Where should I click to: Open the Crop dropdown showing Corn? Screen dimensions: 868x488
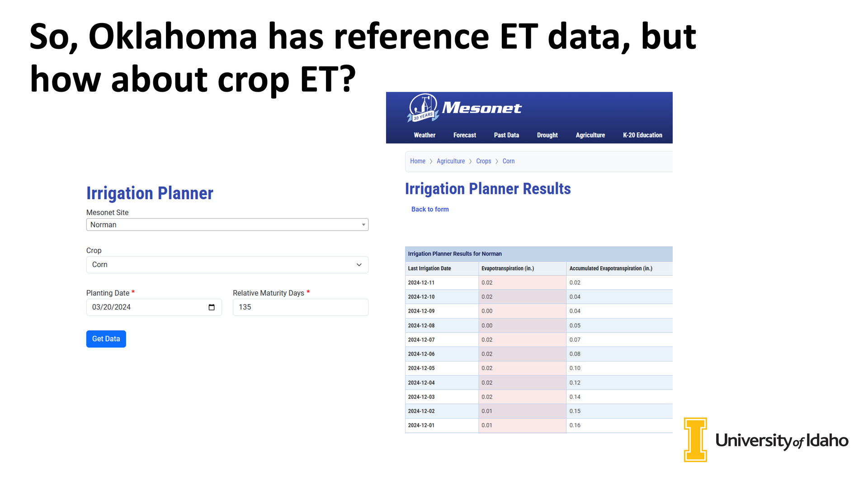coord(227,265)
